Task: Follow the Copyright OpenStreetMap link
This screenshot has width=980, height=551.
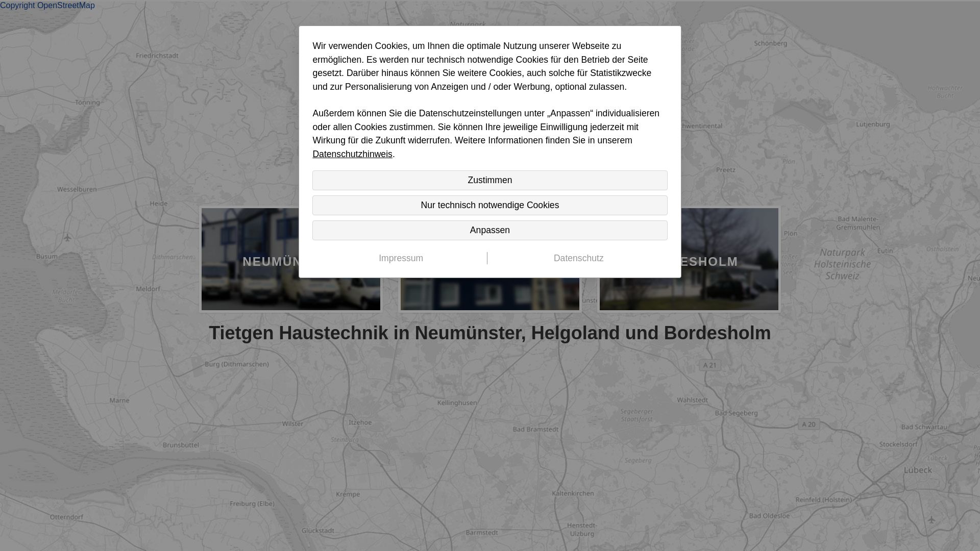Action: point(47,6)
